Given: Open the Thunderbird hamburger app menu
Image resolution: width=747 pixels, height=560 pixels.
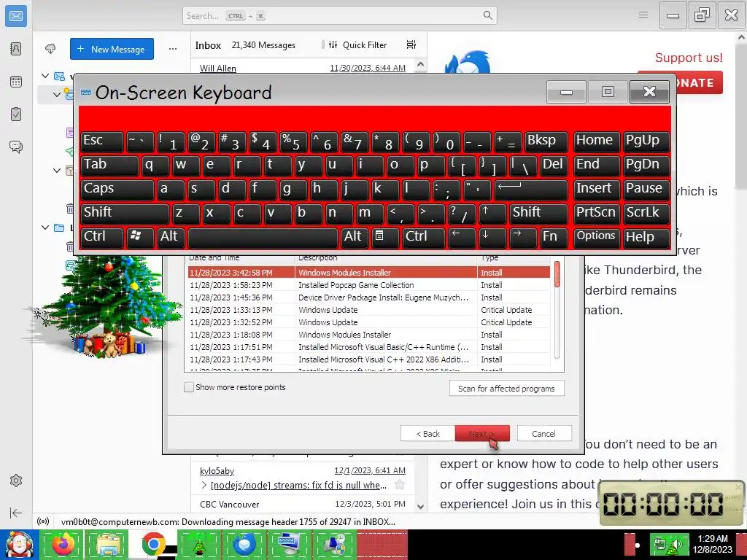Looking at the screenshot, I should (643, 15).
